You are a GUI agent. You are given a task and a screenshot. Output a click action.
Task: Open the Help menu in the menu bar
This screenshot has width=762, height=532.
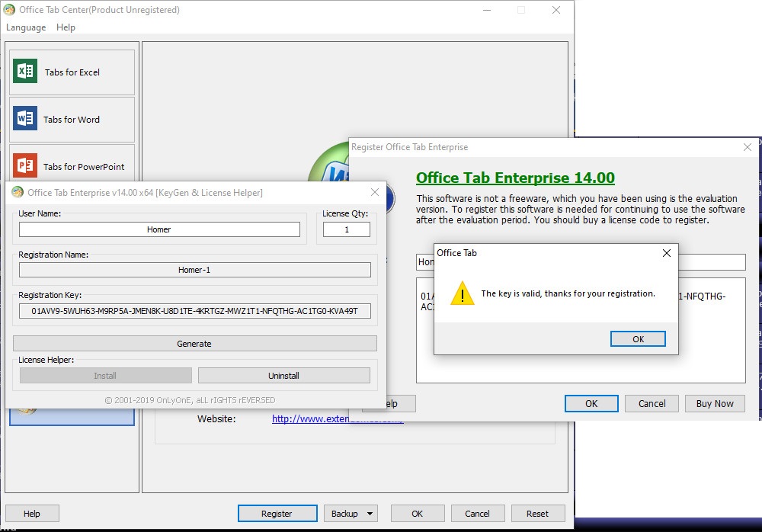(66, 27)
